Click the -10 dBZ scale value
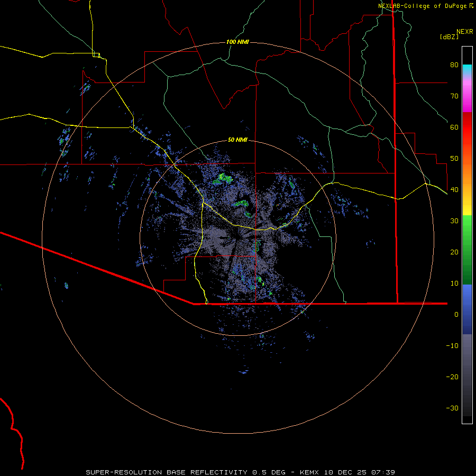 coord(452,346)
